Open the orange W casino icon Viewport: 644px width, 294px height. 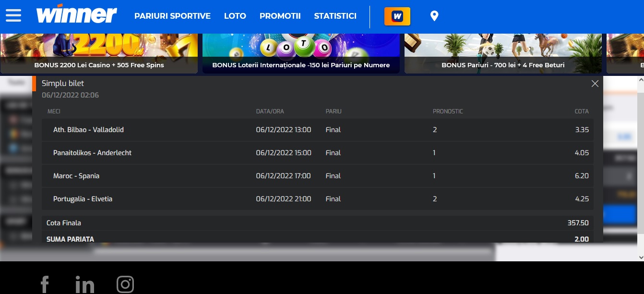click(397, 16)
